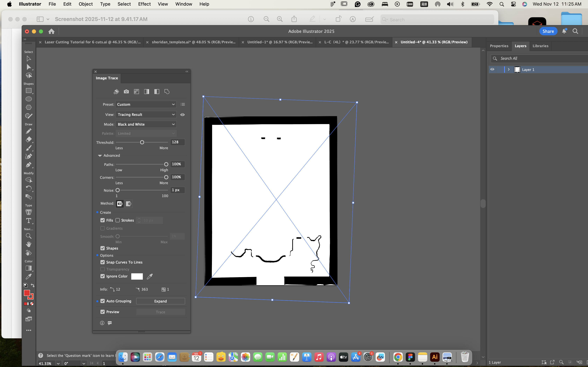The image size is (588, 367).
Task: Select the Ellipse tool in Shapes
Action: (x=29, y=99)
